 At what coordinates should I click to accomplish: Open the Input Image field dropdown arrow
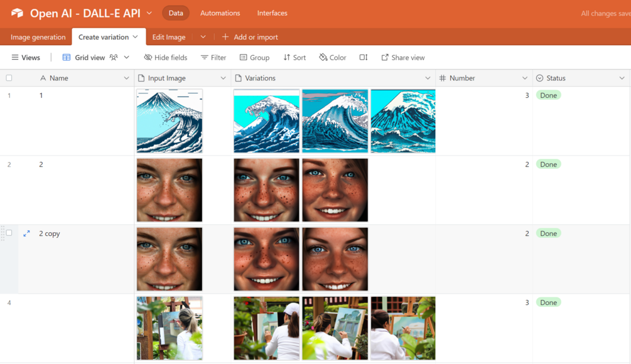click(223, 78)
